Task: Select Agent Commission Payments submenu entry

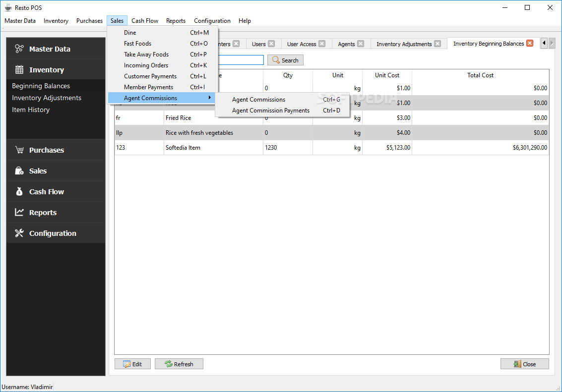Action: point(282,110)
